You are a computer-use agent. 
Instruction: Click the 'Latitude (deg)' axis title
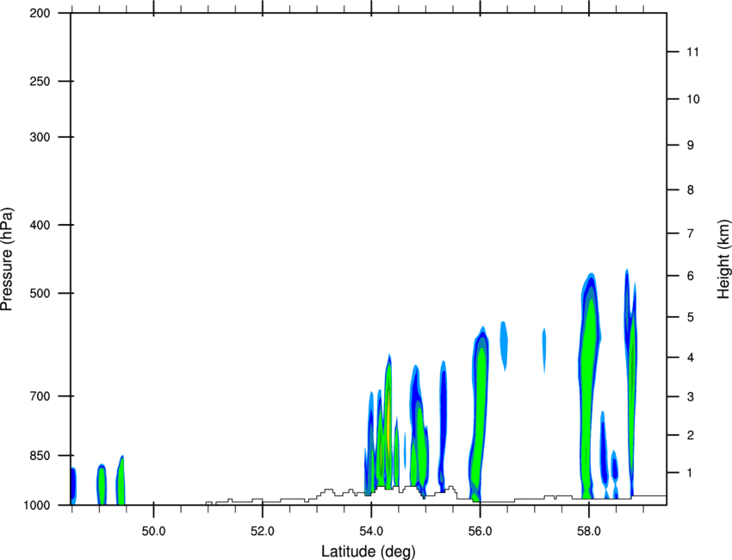[368, 551]
